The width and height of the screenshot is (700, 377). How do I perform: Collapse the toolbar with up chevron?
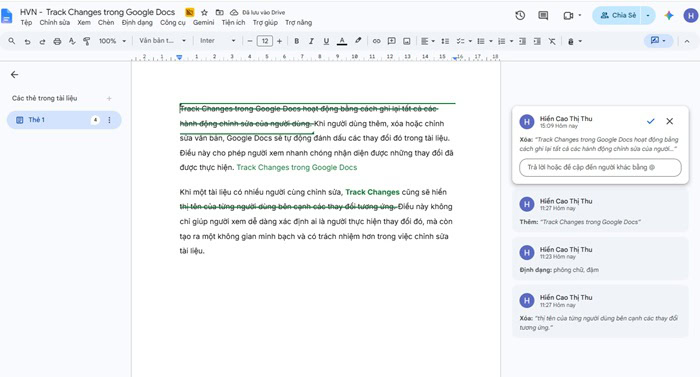[687, 41]
